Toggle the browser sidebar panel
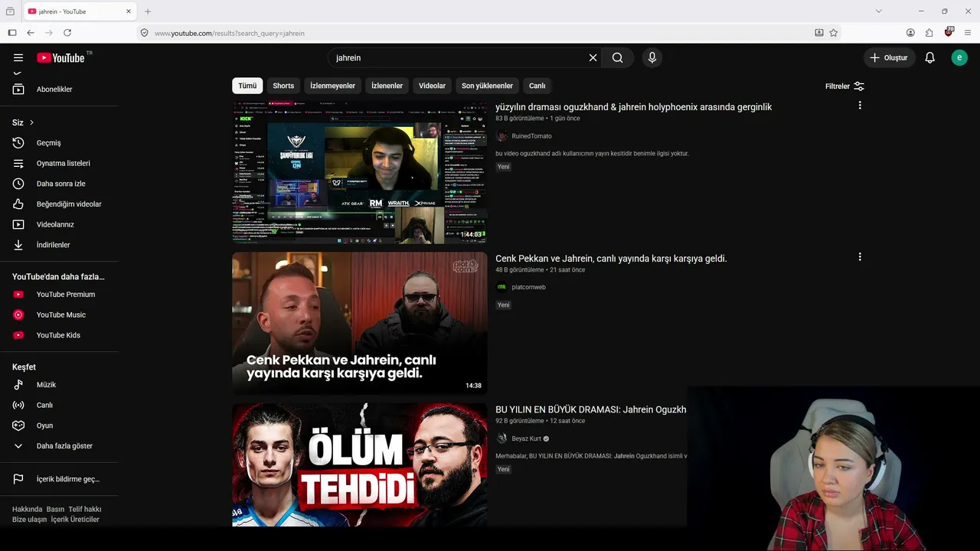 coord(12,33)
